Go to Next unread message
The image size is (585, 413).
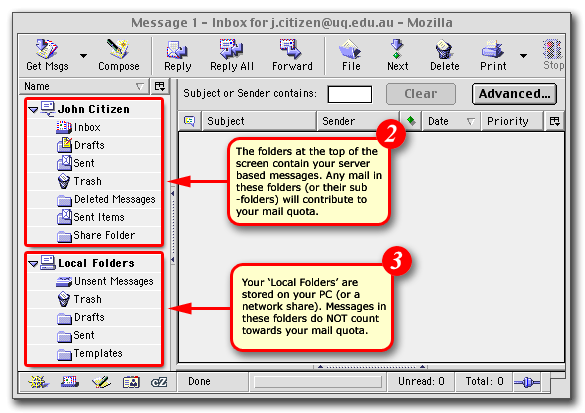(397, 54)
